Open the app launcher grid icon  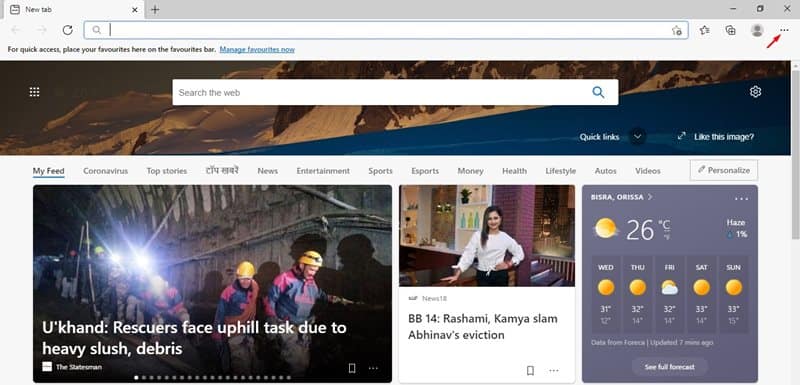click(34, 92)
